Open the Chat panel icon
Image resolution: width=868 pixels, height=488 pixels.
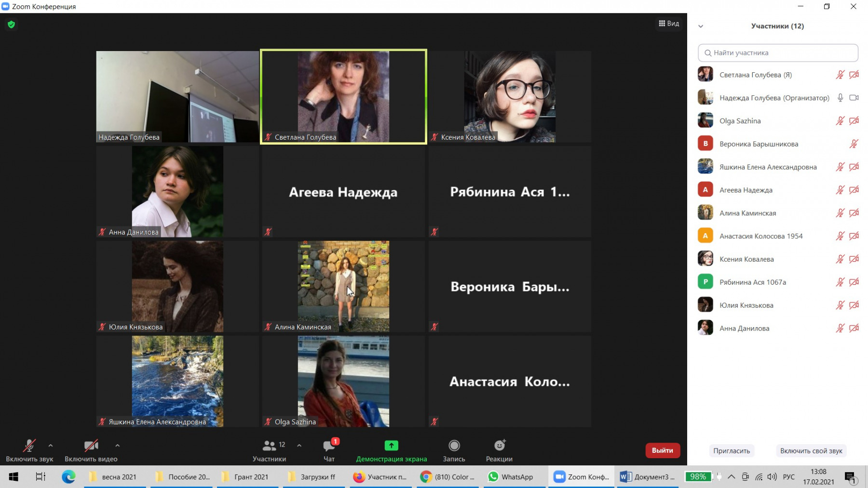[x=329, y=446]
